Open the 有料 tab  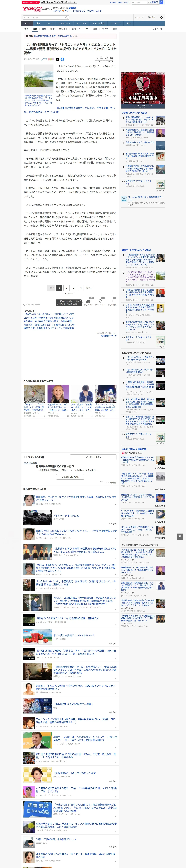coord(128,24)
